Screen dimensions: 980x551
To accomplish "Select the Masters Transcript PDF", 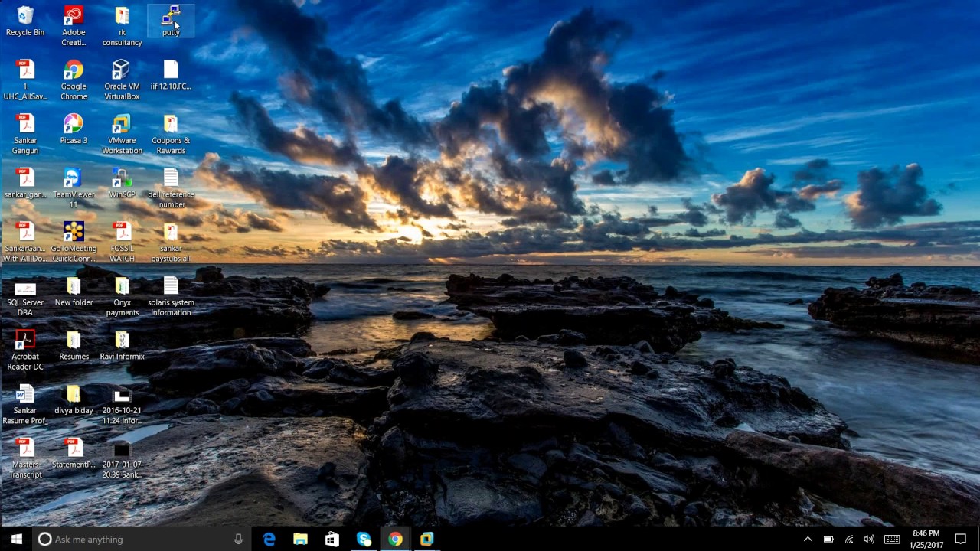I will (25, 459).
